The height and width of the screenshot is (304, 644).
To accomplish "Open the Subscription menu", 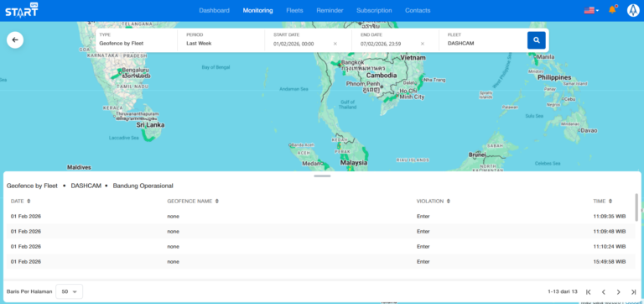I will [374, 10].
